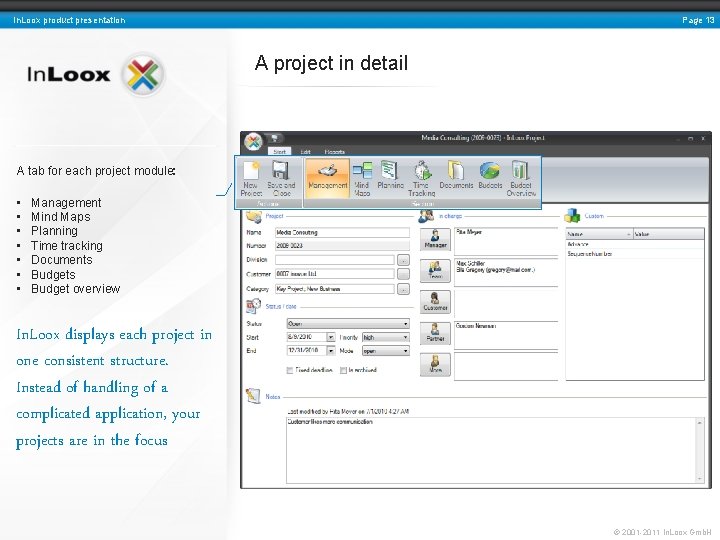Click the New Project ribbon icon
Screen dimensions: 720x540
pyautogui.click(x=251, y=179)
